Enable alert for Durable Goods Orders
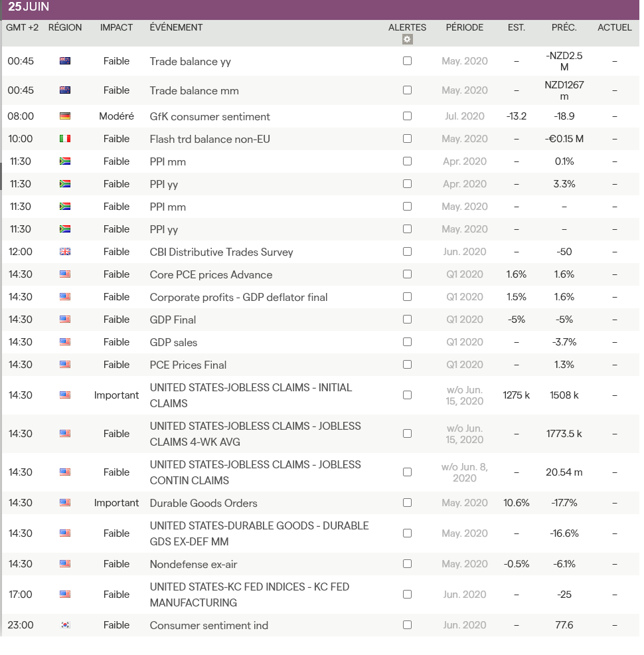This screenshot has height=655, width=644. (x=408, y=502)
